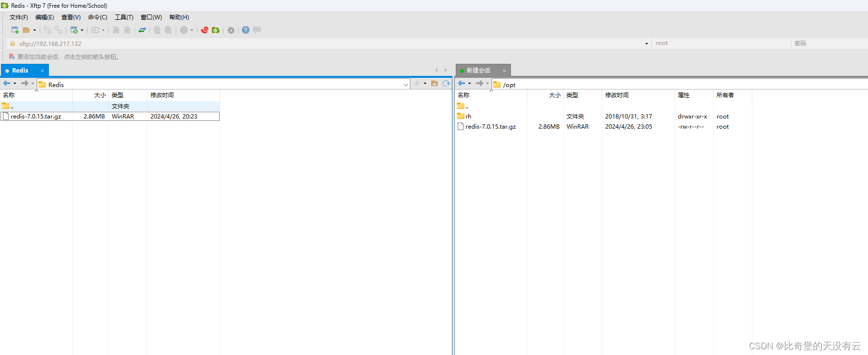Expand the session properties dropdown arrow

click(x=82, y=30)
